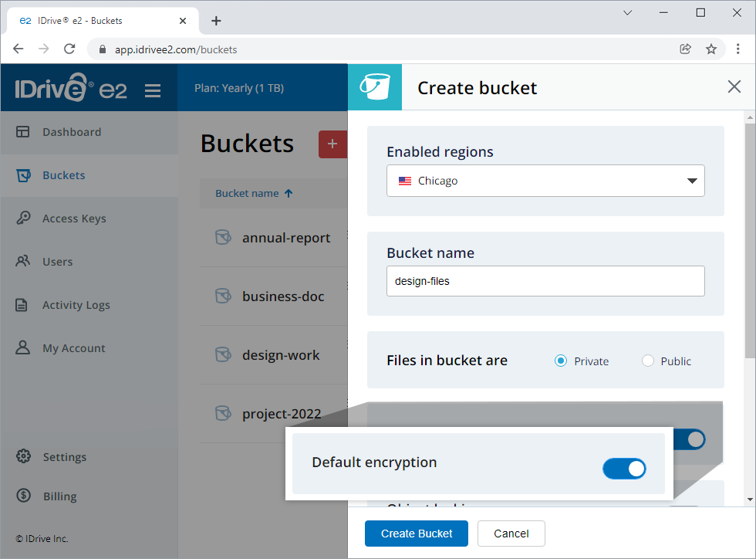Select Buckets in the sidebar

89,175
